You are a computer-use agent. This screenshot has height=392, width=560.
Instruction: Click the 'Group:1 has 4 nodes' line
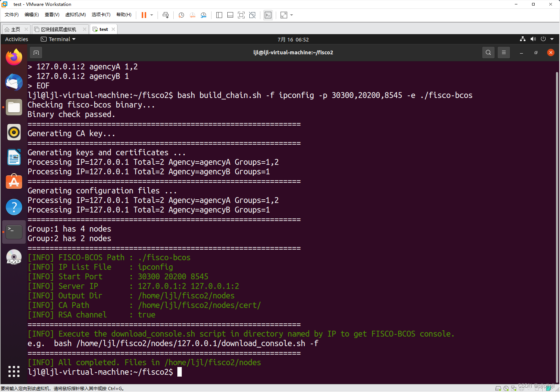[x=69, y=229]
